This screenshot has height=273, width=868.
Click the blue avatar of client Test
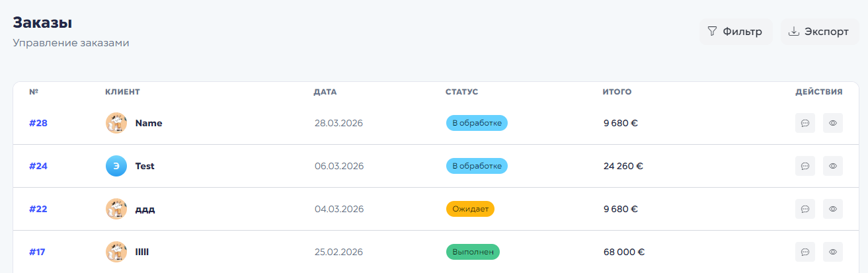(116, 166)
